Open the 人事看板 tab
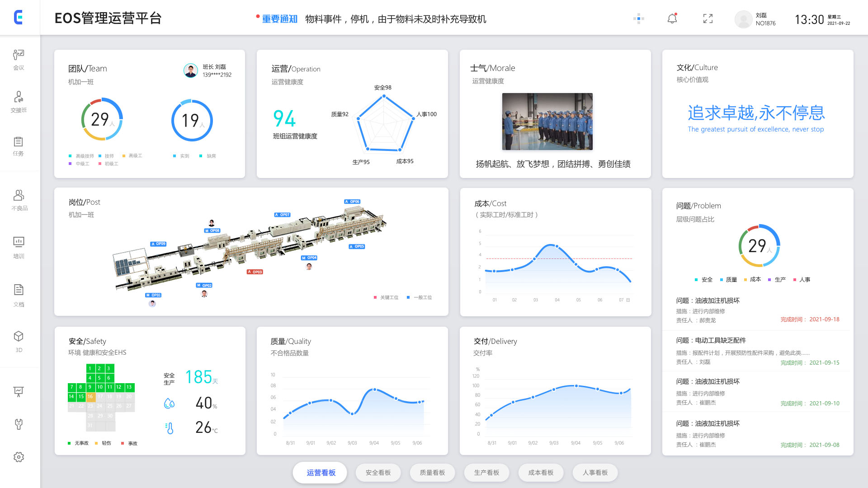Viewport: 868px width, 488px height. (x=595, y=473)
